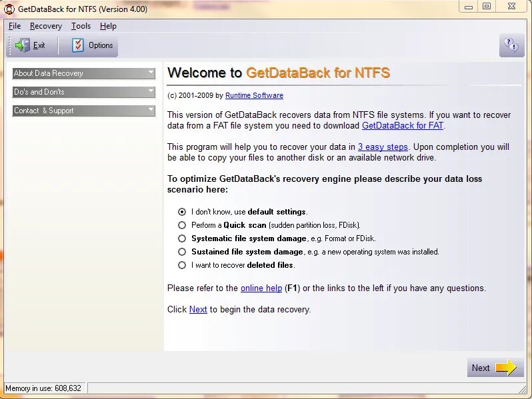Click the Exit toolbar button label
The image size is (532, 399).
click(39, 45)
